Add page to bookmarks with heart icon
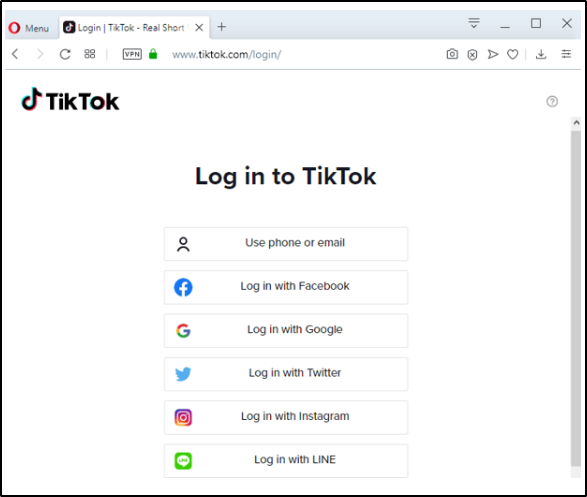587x497 pixels. pyautogui.click(x=513, y=55)
